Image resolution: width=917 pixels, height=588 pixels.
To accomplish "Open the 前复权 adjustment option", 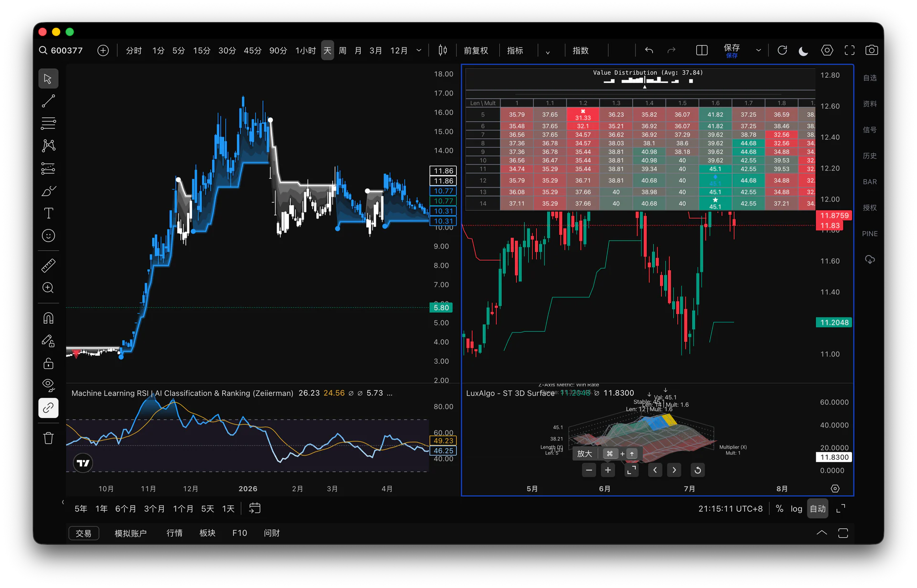I will click(476, 51).
